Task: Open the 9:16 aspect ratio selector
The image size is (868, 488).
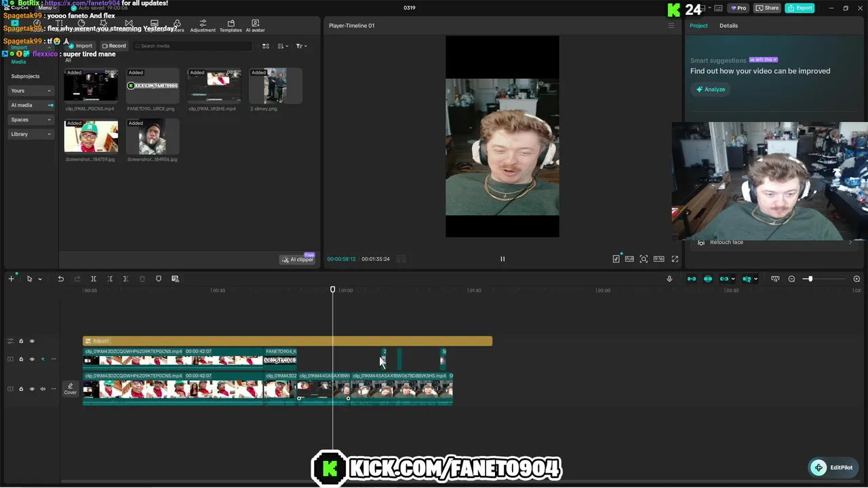Action: 658,259
